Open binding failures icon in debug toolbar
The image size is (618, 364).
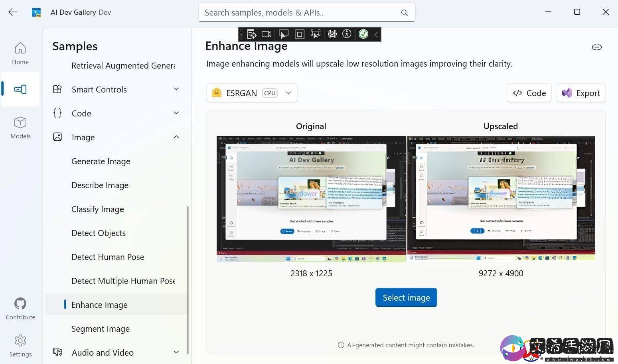coord(332,34)
